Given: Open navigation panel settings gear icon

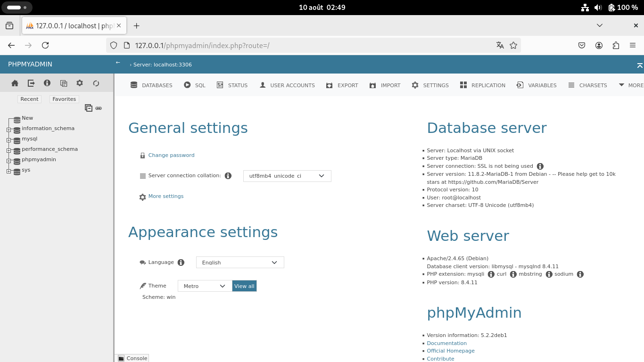Looking at the screenshot, I should [x=80, y=83].
